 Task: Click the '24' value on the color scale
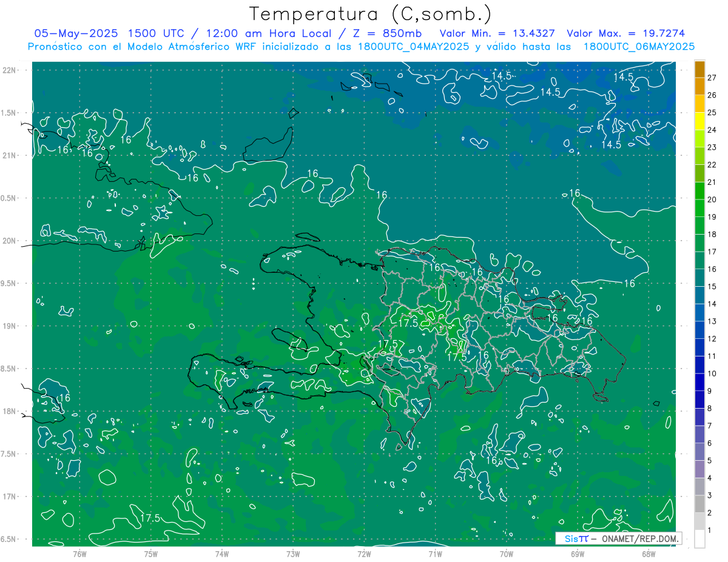713,130
